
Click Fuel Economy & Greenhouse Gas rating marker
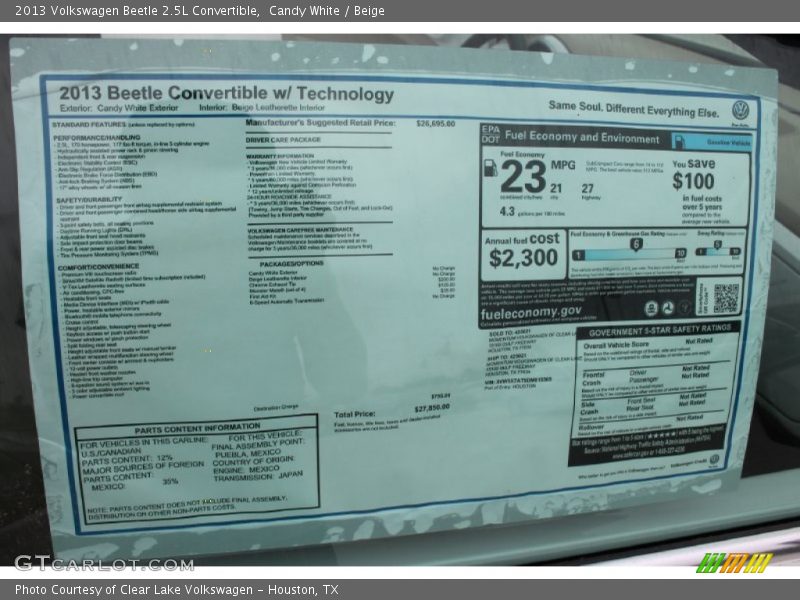pos(636,244)
